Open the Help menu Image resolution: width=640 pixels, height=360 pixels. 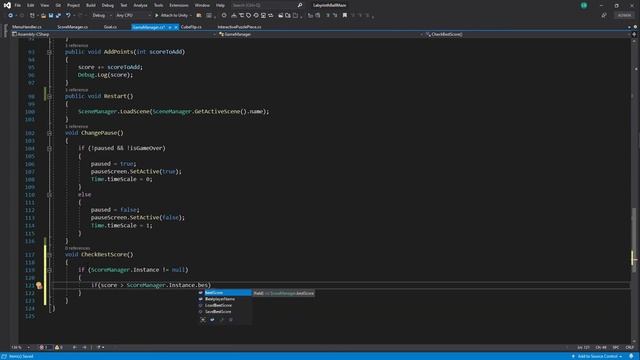220,5
